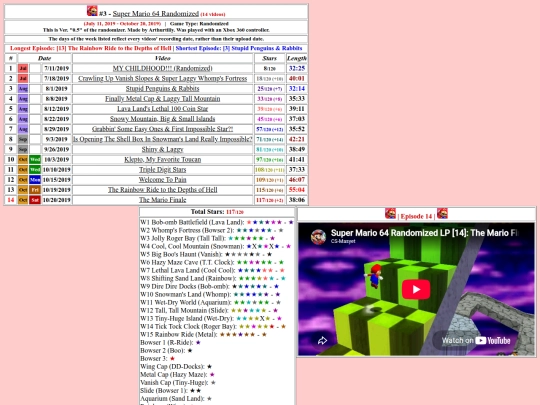Open the Triple Digit Stars episode

click(x=163, y=169)
